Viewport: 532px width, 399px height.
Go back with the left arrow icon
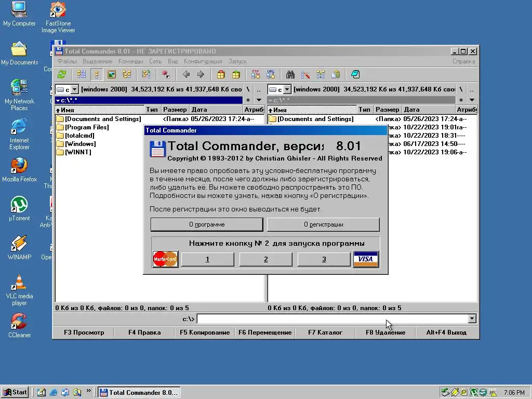point(186,74)
